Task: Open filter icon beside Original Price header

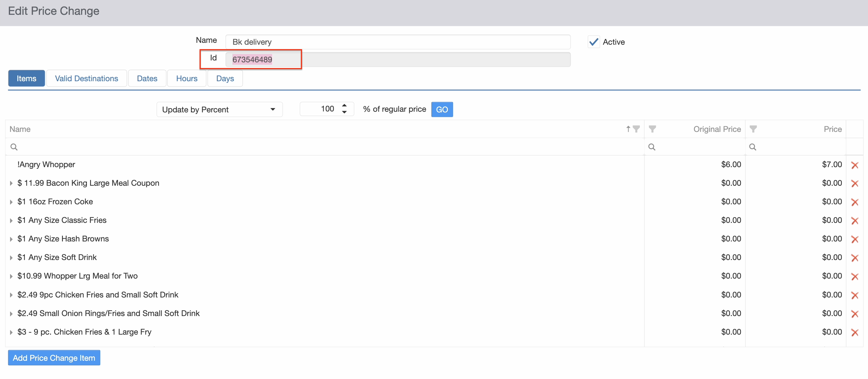Action: [652, 129]
